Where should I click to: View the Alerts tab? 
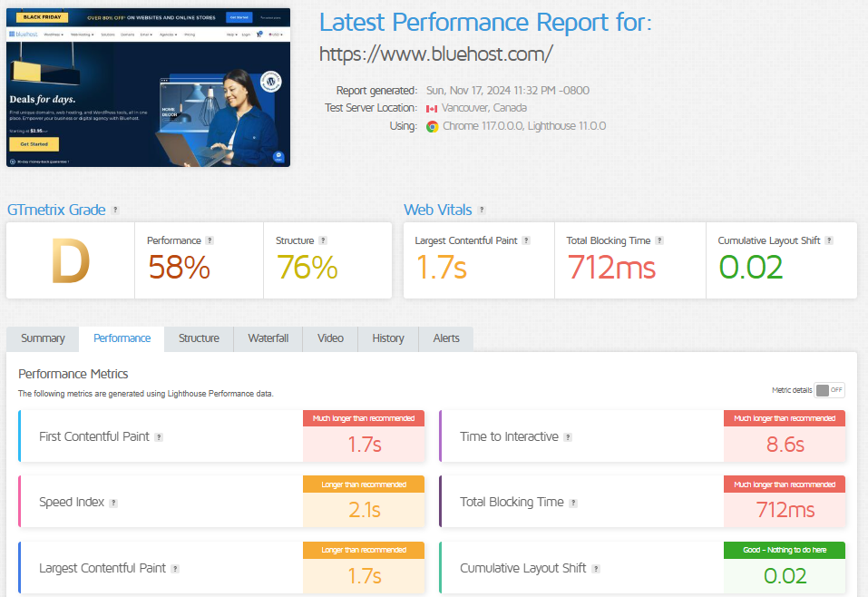pos(445,338)
